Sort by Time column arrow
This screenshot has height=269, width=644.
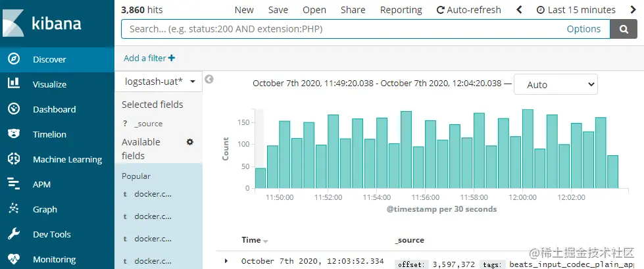click(x=265, y=241)
